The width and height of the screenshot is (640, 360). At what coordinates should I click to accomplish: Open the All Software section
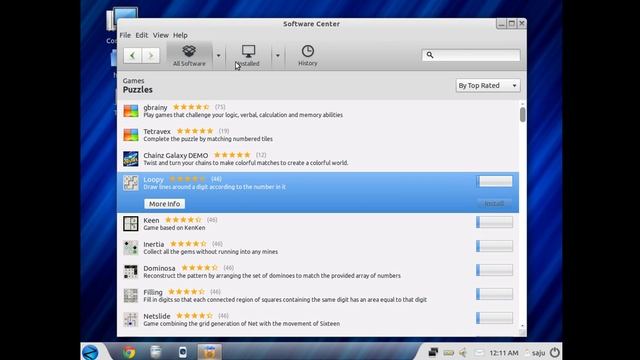(x=189, y=56)
